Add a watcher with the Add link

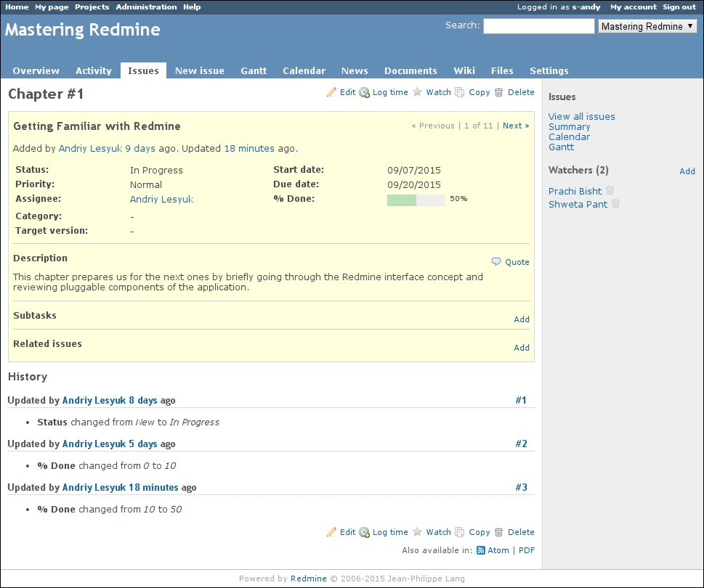pyautogui.click(x=687, y=171)
